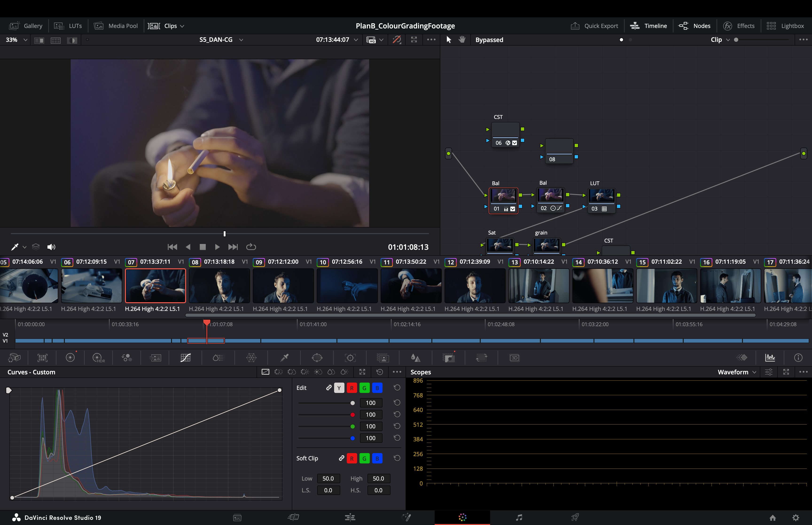Viewport: 812px width, 525px height.
Task: Open the Tracker palette
Action: coord(350,358)
